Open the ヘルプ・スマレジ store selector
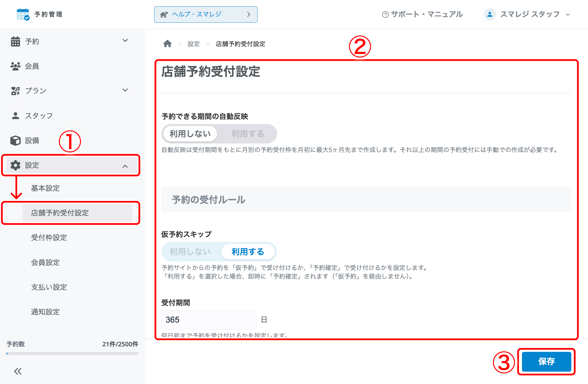 pyautogui.click(x=206, y=14)
